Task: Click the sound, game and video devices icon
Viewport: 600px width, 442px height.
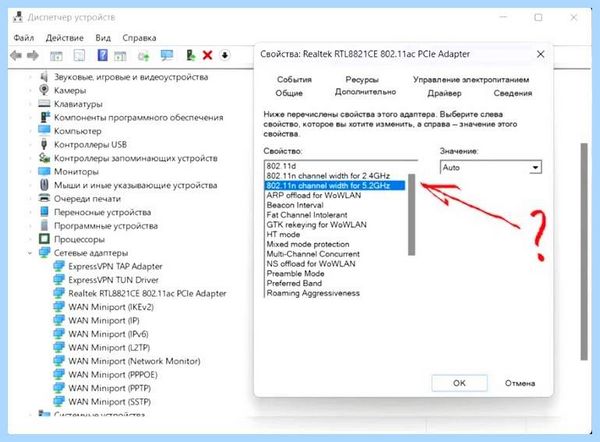Action: [x=44, y=77]
